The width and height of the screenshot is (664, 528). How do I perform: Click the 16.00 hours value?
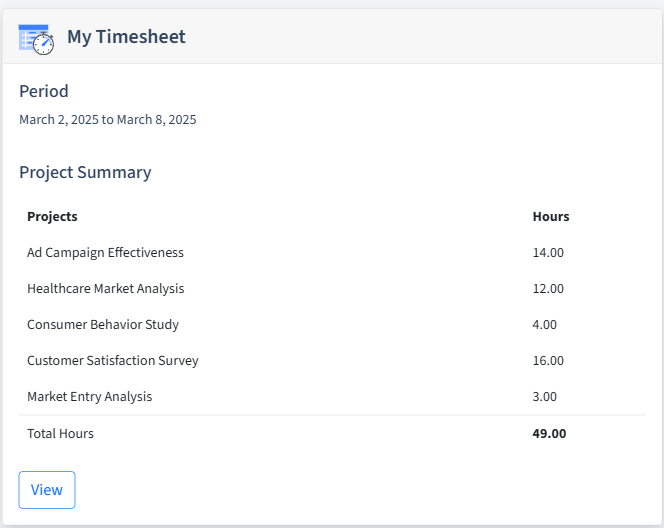point(548,361)
